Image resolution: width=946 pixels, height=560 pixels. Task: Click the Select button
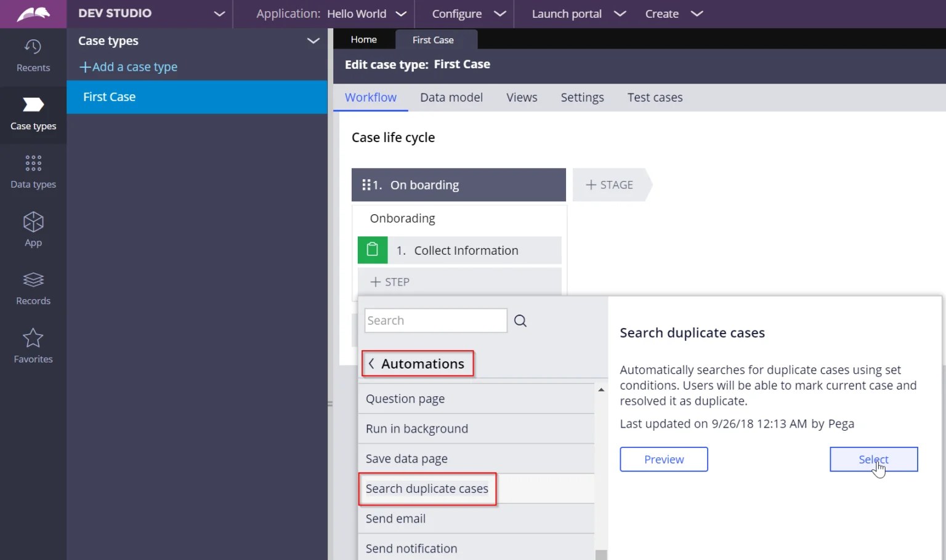pyautogui.click(x=873, y=459)
